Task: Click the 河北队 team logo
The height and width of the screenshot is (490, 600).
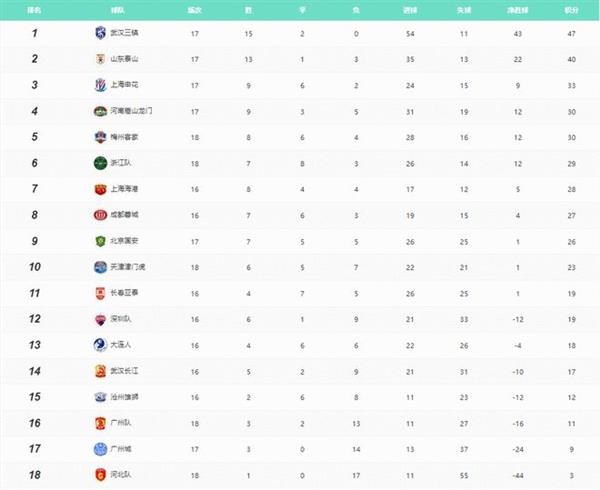Action: (x=100, y=475)
